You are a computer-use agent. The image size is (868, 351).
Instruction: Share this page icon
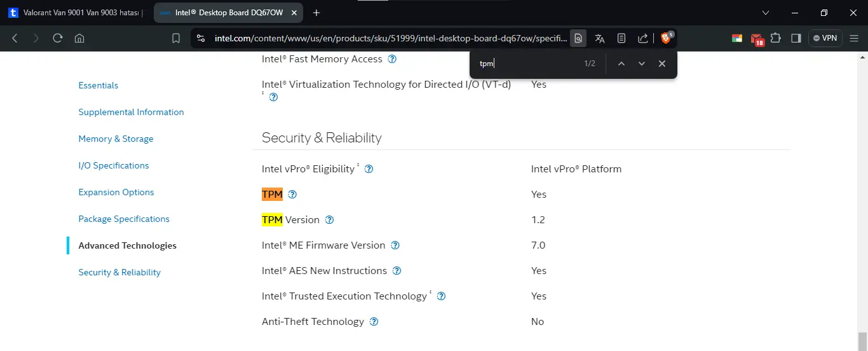[643, 38]
